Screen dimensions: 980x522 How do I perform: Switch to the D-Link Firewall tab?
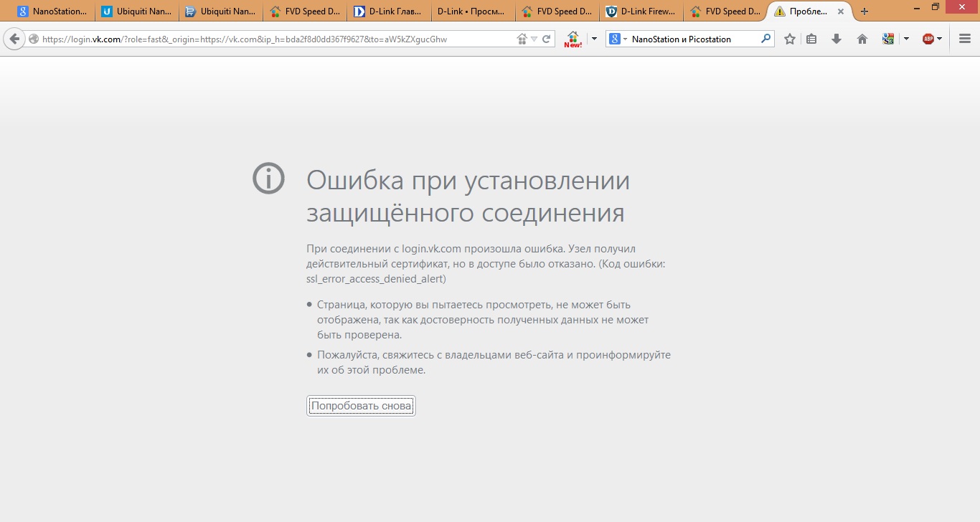(x=643, y=11)
